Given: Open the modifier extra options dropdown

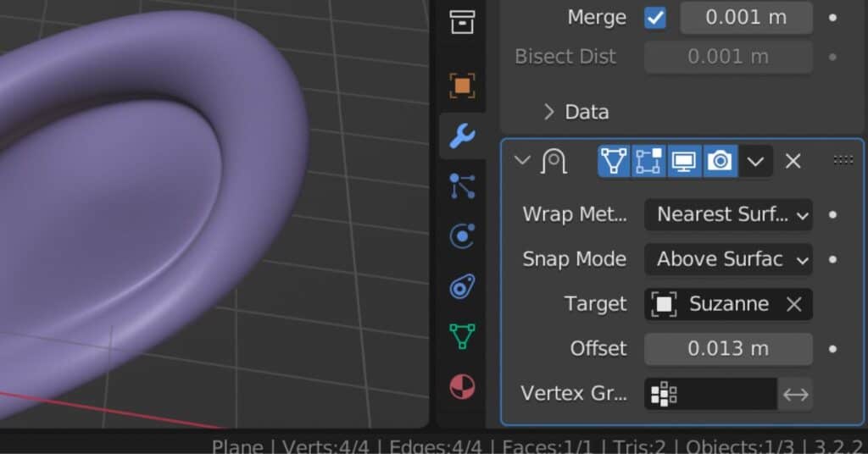Looking at the screenshot, I should pos(755,162).
